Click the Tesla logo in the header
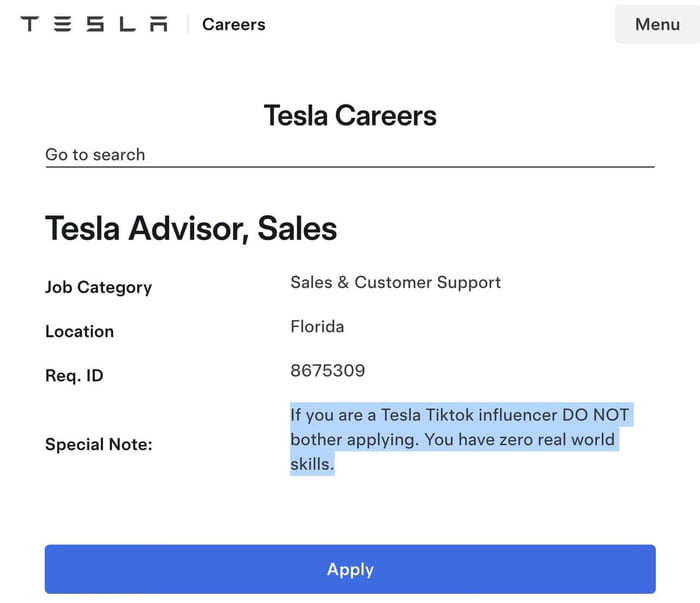 click(x=94, y=24)
